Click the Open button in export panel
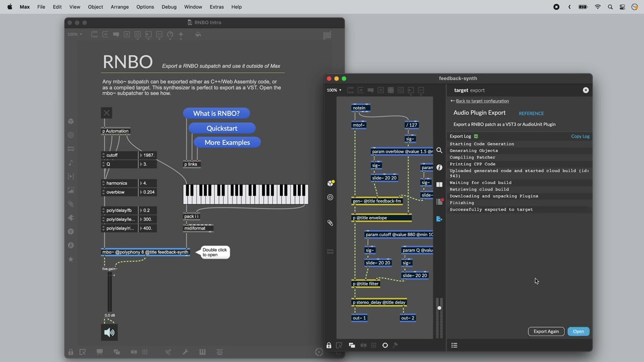The image size is (644, 362). click(x=578, y=331)
